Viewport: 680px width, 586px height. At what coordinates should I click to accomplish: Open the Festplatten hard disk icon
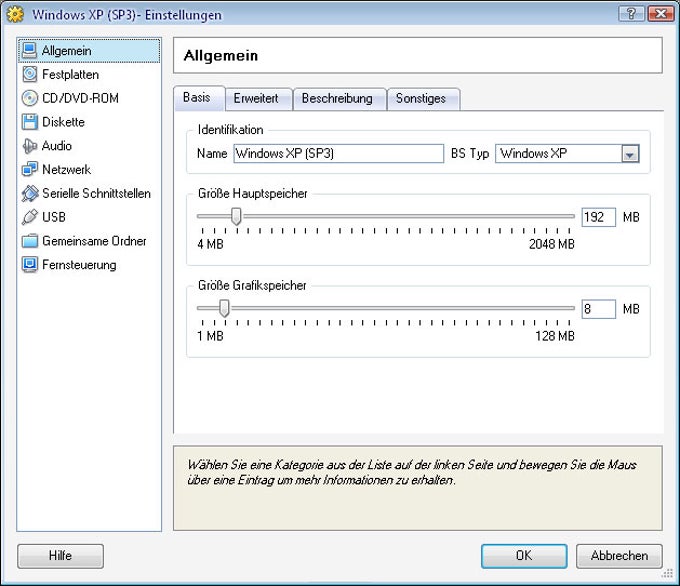tap(29, 74)
